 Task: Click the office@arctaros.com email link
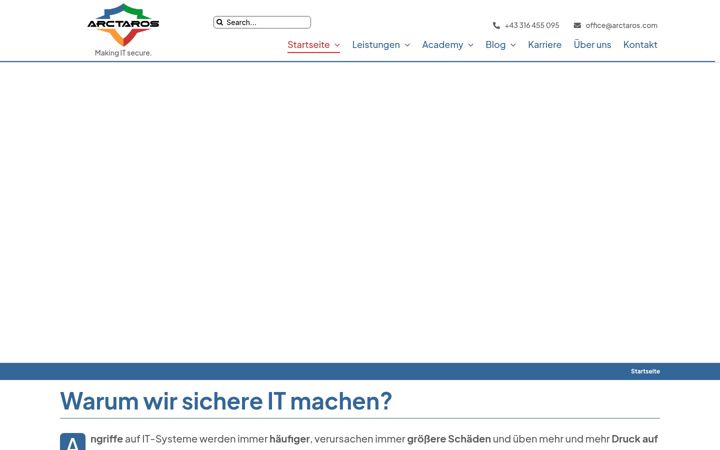click(x=621, y=25)
